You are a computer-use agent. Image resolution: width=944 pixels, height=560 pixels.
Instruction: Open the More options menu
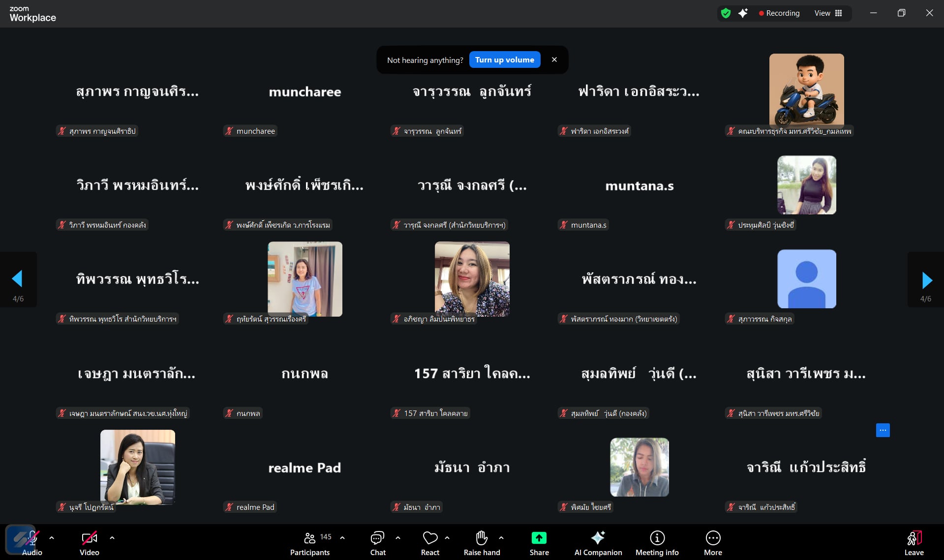click(713, 543)
